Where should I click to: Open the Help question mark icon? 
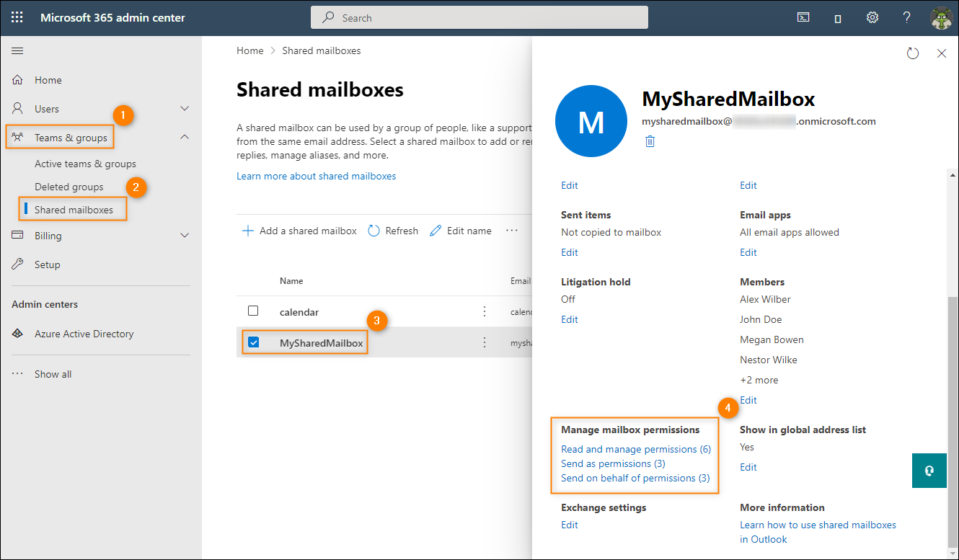coord(906,17)
